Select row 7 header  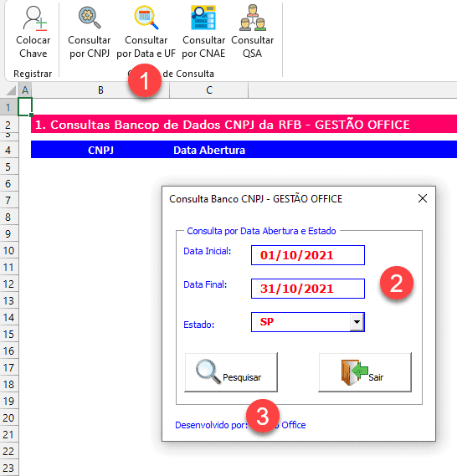8,201
